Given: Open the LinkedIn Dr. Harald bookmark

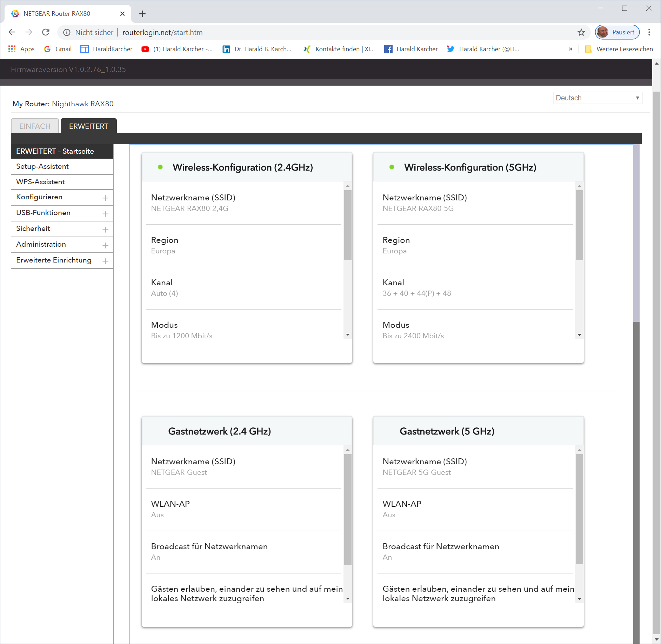Looking at the screenshot, I should 257,49.
